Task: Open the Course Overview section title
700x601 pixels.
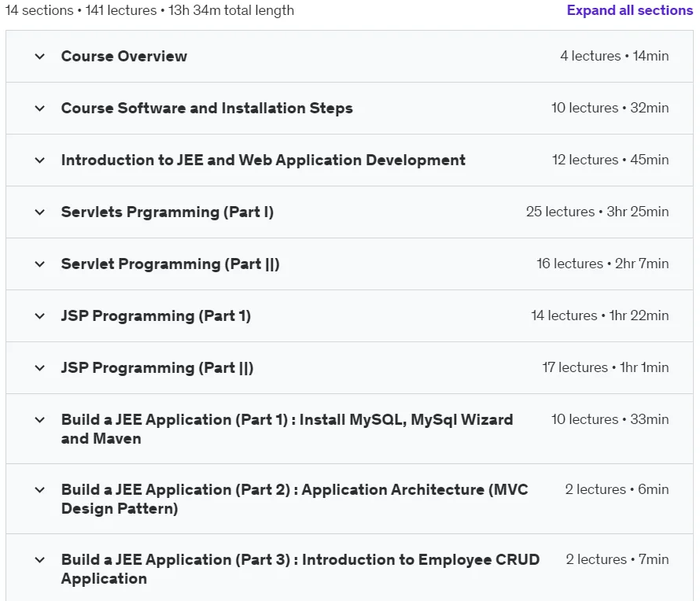Action: [124, 57]
